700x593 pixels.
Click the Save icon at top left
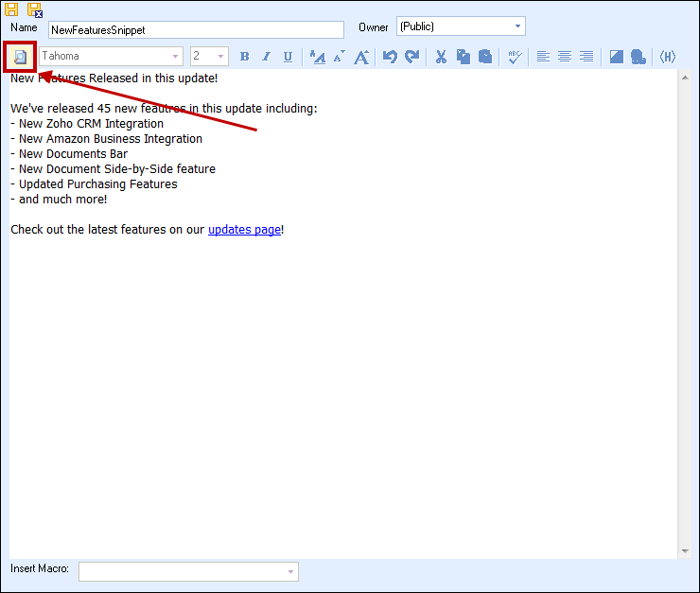pyautogui.click(x=12, y=9)
